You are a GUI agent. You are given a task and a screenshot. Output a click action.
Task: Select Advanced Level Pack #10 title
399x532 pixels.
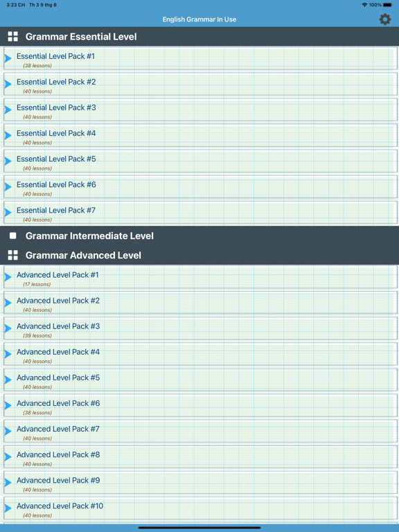click(x=60, y=506)
